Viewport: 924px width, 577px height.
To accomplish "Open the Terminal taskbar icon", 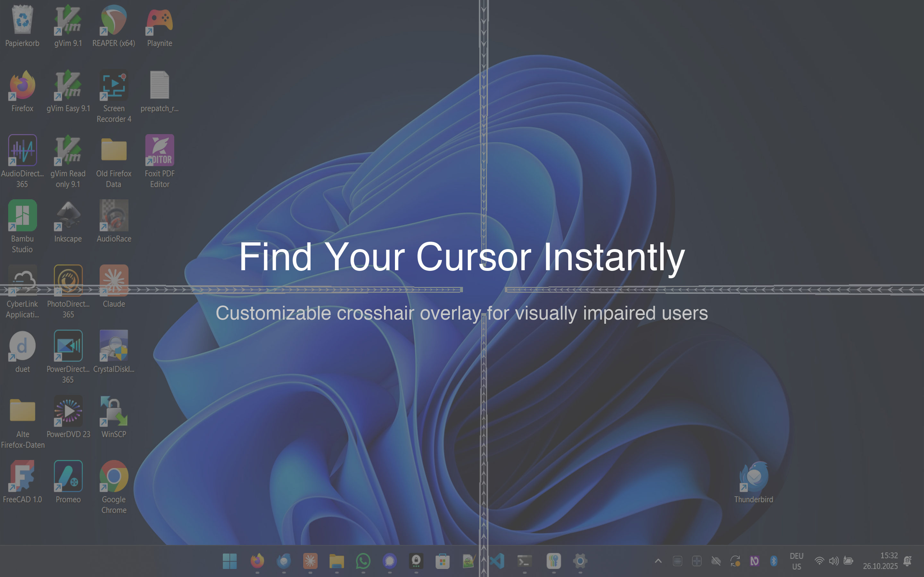I will click(524, 561).
